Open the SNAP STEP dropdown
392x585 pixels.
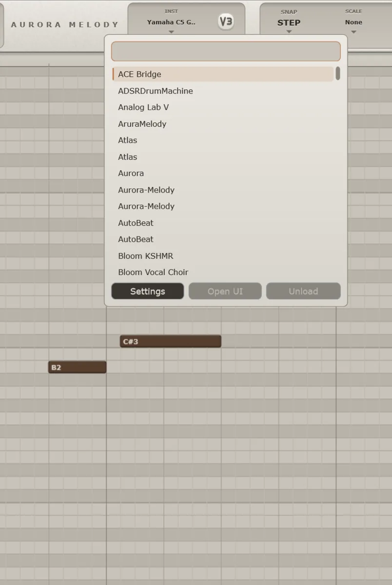click(x=289, y=22)
